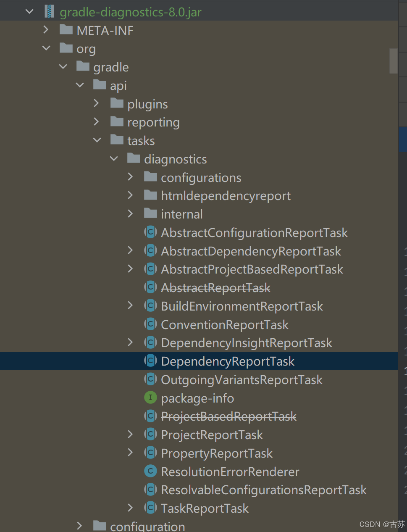407x532 pixels.
Task: Click the class icon next to ConventionReportTask
Action: click(x=150, y=324)
